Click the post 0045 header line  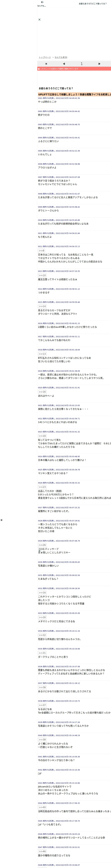click(59, 821)
